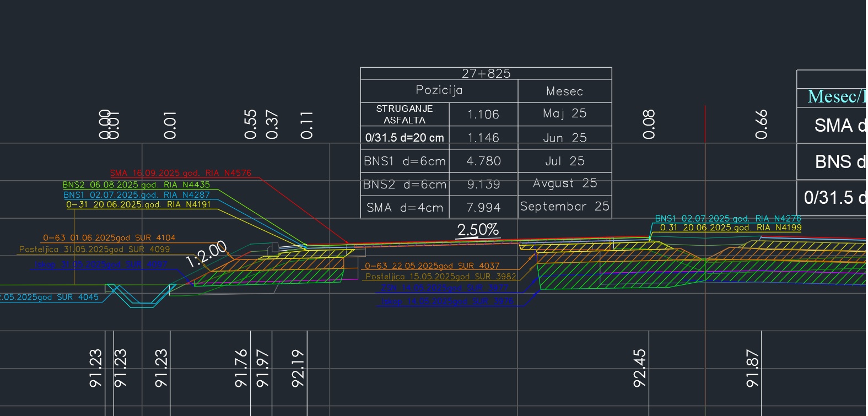Click the rotated offset value '0.11'
Viewport: 868px width, 416px height.
pyautogui.click(x=306, y=125)
